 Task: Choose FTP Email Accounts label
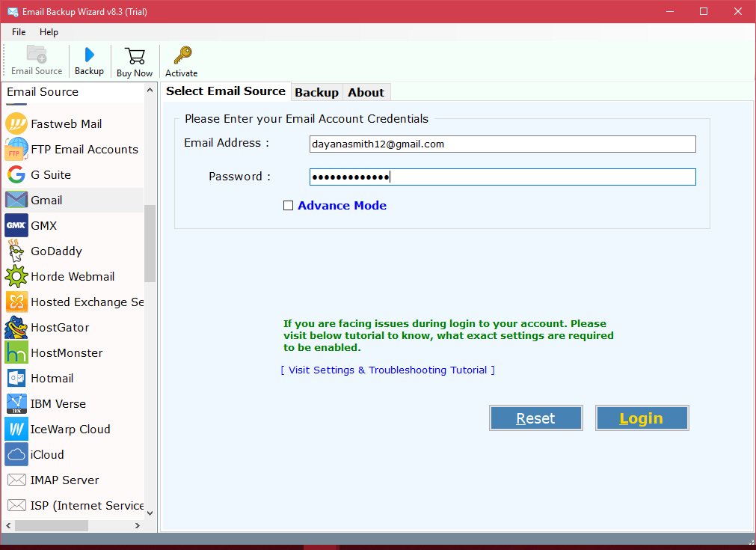tap(84, 150)
